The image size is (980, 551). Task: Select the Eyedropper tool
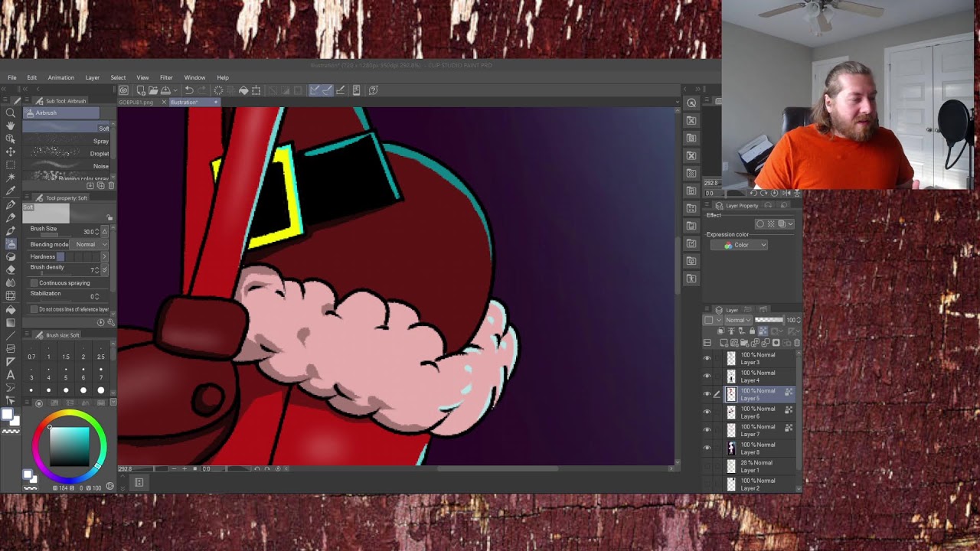11,191
